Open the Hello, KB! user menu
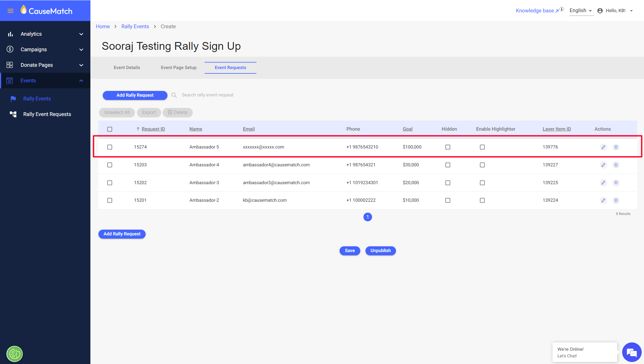Screen dimensions: 644x364 616,11
